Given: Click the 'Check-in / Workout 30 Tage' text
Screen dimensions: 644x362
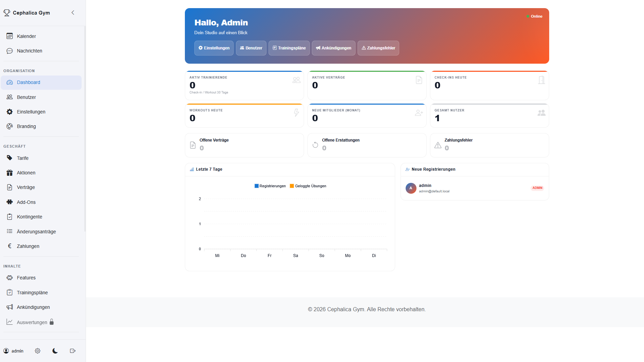Looking at the screenshot, I should [209, 92].
